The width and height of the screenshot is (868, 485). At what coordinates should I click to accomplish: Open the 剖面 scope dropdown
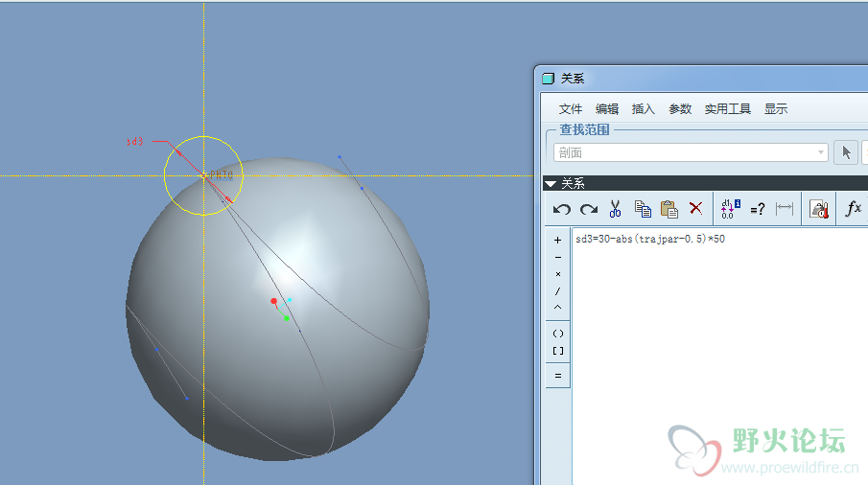pyautogui.click(x=691, y=152)
